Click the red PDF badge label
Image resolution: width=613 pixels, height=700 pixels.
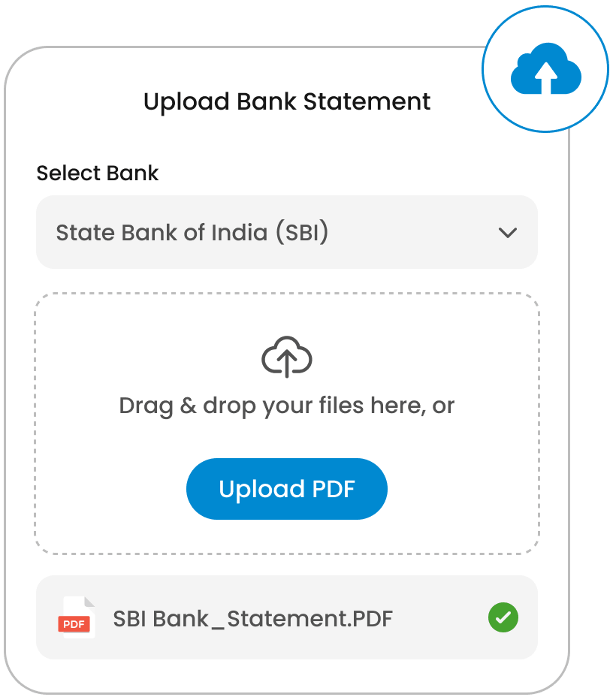click(x=74, y=623)
